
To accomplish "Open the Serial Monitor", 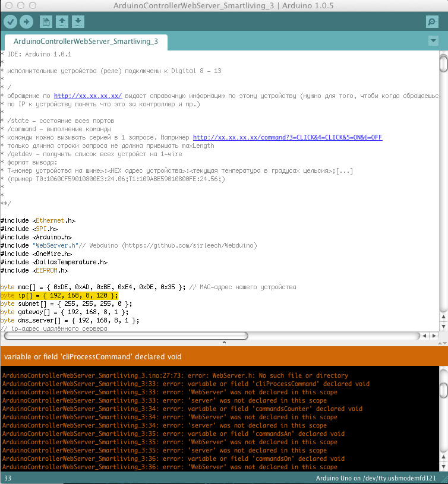I will coord(432,22).
